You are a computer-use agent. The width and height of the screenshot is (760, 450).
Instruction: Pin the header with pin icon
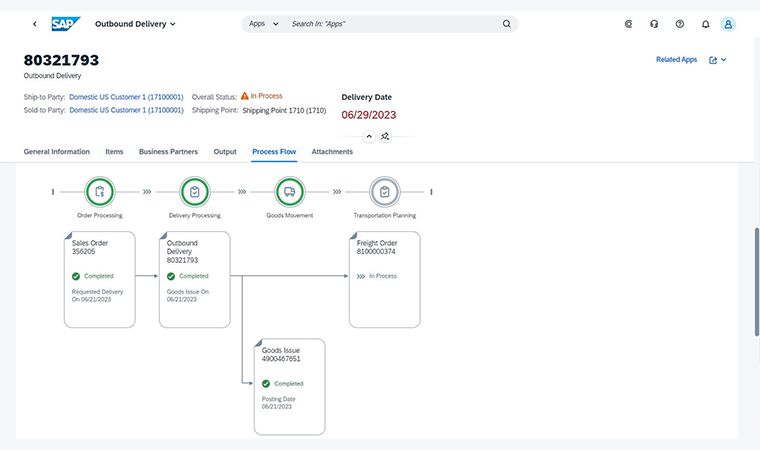pyautogui.click(x=385, y=136)
